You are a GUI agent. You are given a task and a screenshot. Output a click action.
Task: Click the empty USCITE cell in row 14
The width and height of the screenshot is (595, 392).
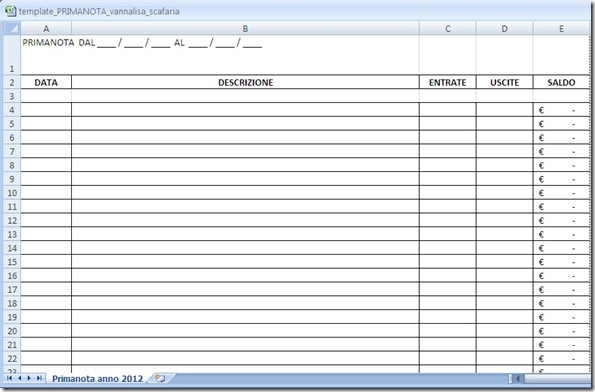(504, 248)
